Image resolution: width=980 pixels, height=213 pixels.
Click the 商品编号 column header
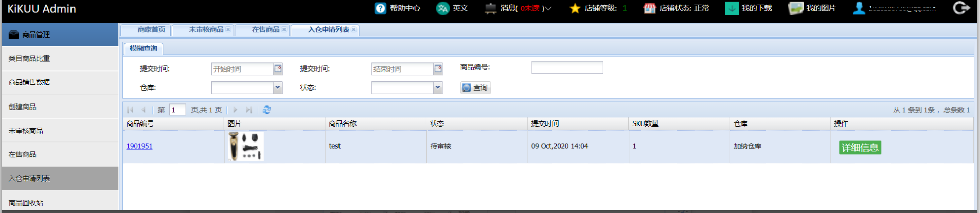tap(173, 123)
